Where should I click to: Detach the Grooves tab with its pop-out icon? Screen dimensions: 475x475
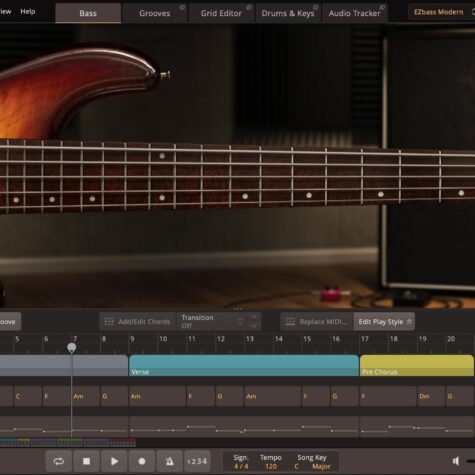(x=182, y=7)
